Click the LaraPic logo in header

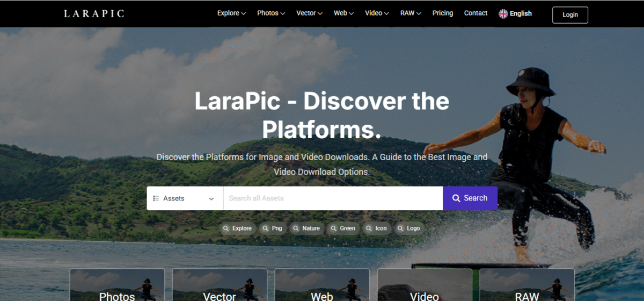tap(94, 13)
